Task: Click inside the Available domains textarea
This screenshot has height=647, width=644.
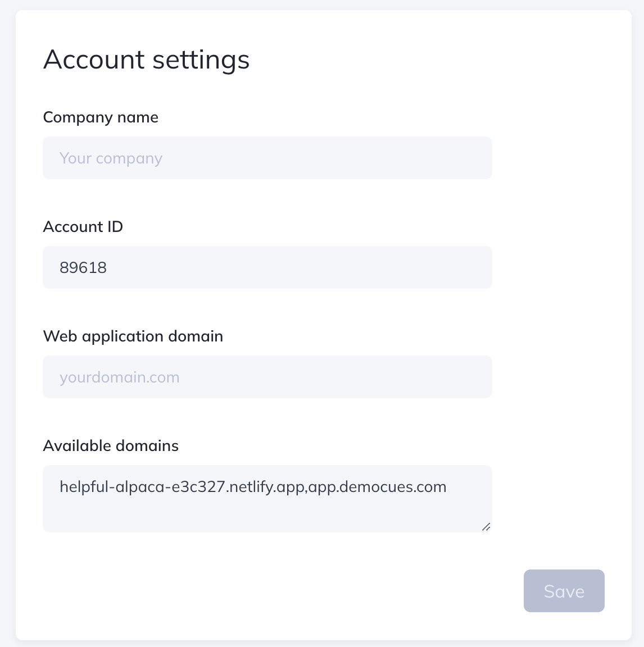Action: tap(267, 499)
